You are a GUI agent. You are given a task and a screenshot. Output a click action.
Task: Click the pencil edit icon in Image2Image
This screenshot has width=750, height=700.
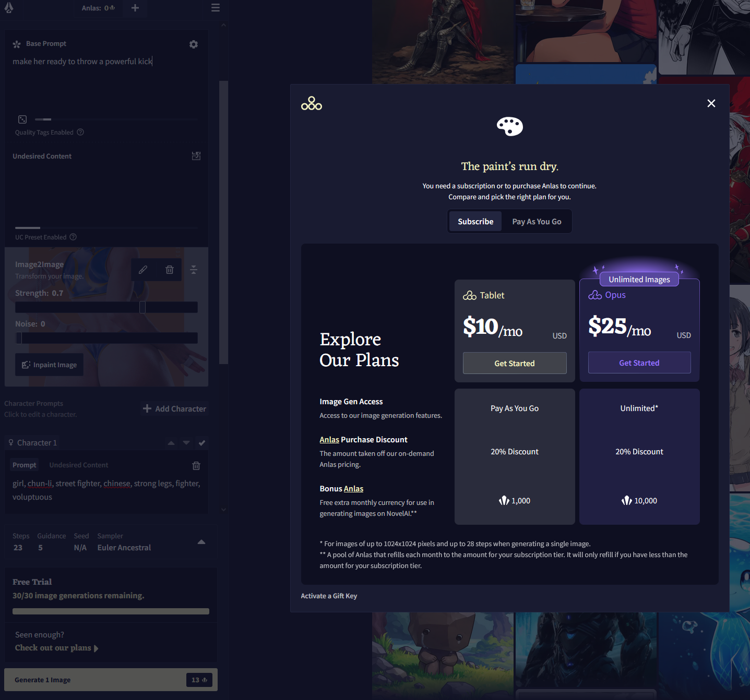(143, 270)
